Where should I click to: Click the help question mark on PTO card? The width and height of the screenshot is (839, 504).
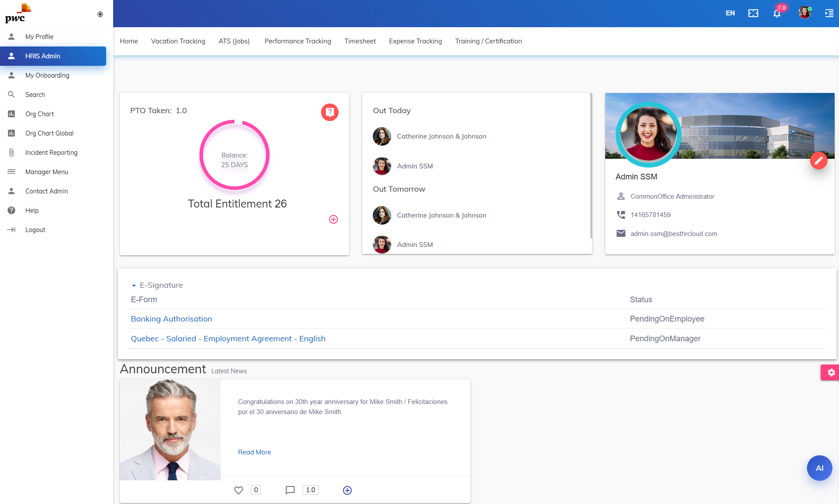pyautogui.click(x=329, y=112)
